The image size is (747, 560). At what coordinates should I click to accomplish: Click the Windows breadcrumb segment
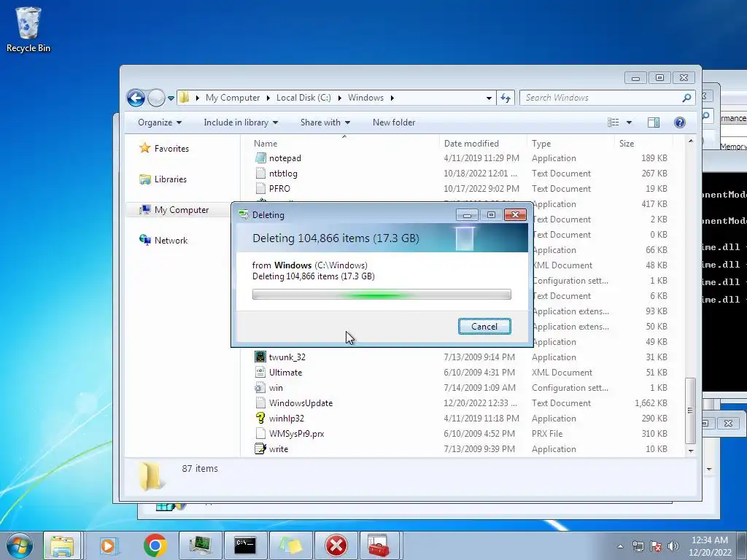[365, 98]
